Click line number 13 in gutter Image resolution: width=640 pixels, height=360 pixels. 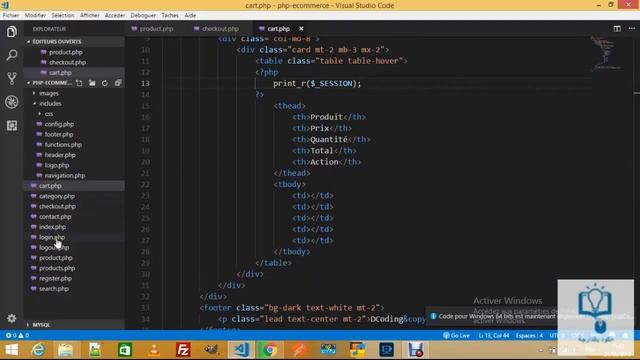(x=145, y=83)
